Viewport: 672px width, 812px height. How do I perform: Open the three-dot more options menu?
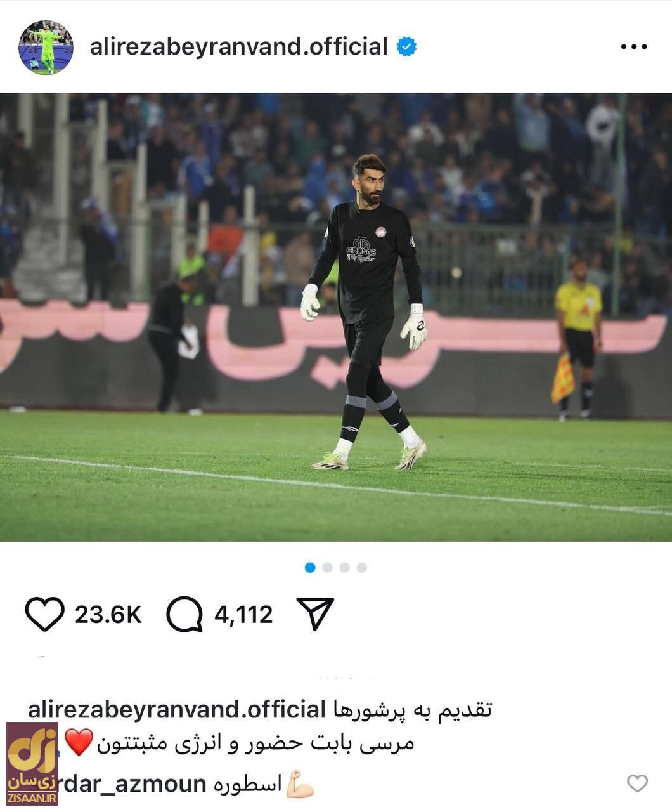pos(633,47)
